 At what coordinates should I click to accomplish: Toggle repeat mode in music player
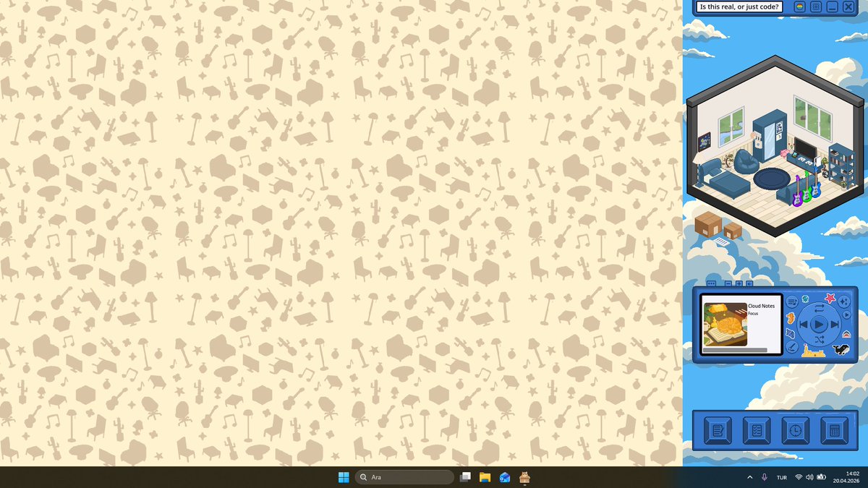[819, 308]
